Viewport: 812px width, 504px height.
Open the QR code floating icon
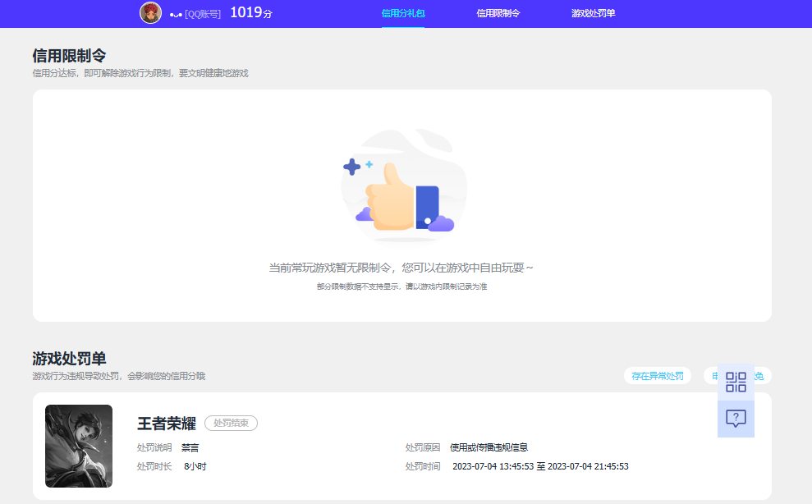coord(736,383)
